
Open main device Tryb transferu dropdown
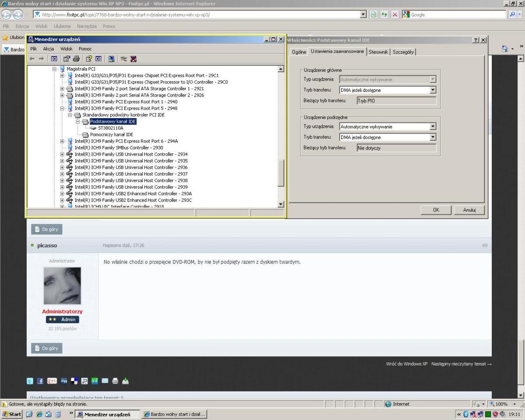pos(433,90)
